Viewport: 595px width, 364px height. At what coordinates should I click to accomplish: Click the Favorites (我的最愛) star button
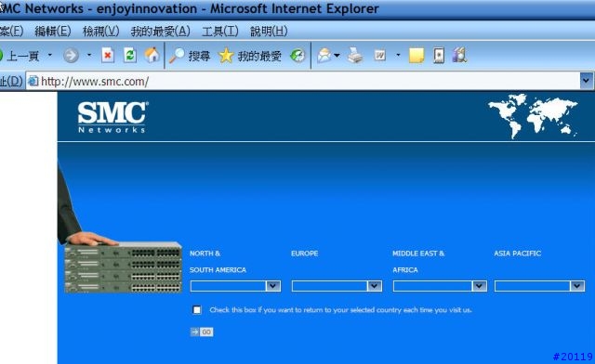pos(250,56)
